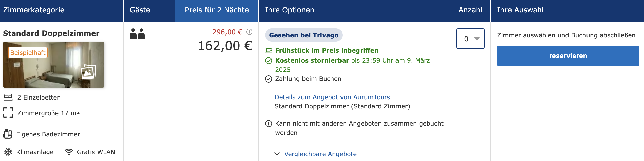This screenshot has height=161, width=644.
Task: Click the green checkmark for Kostenlos stornierbar
Action: point(269,61)
